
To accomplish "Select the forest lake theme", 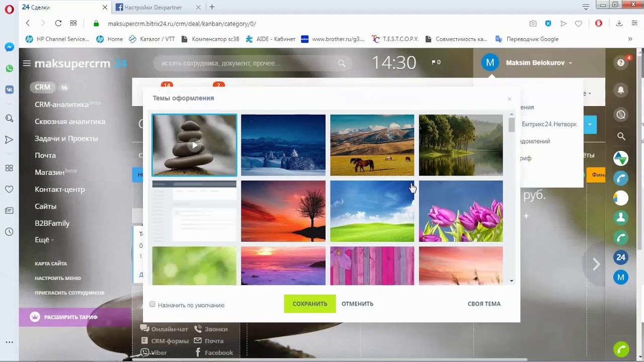I will pos(461,145).
